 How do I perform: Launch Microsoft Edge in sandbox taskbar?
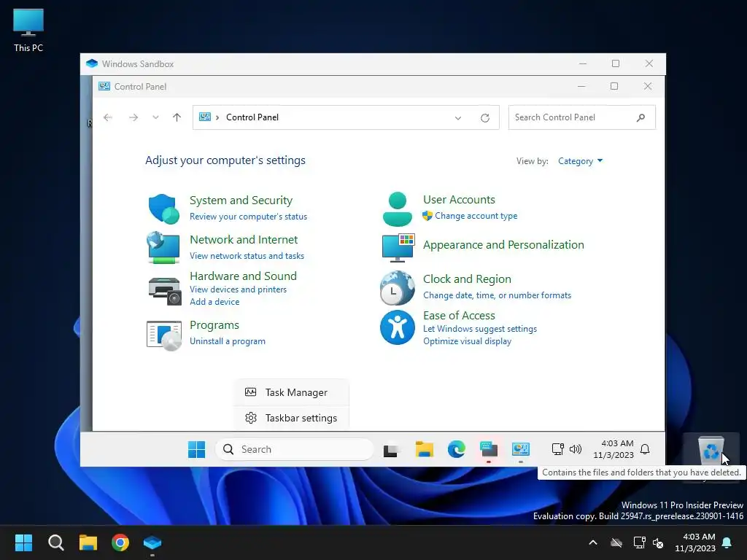[x=457, y=449]
